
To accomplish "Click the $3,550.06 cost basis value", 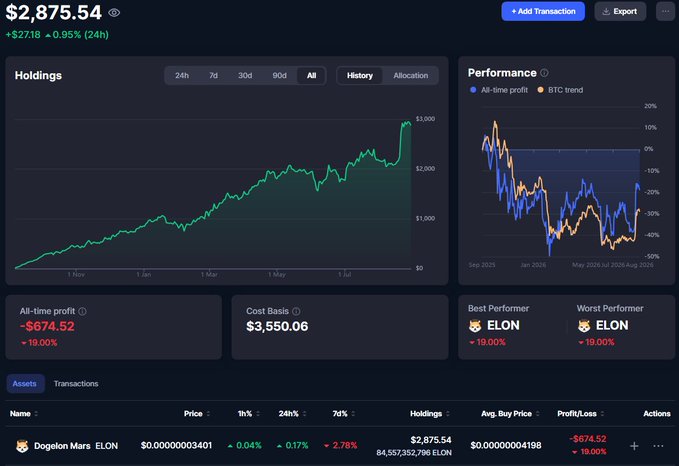I will pos(277,326).
